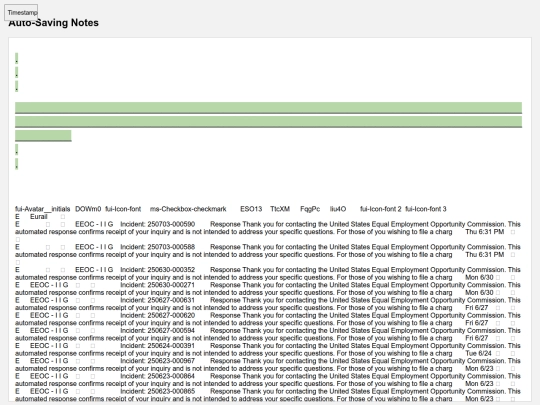Click 'Incident: 250624-000391' text
Image resolution: width=540 pixels, height=405 pixels.
[157, 345]
